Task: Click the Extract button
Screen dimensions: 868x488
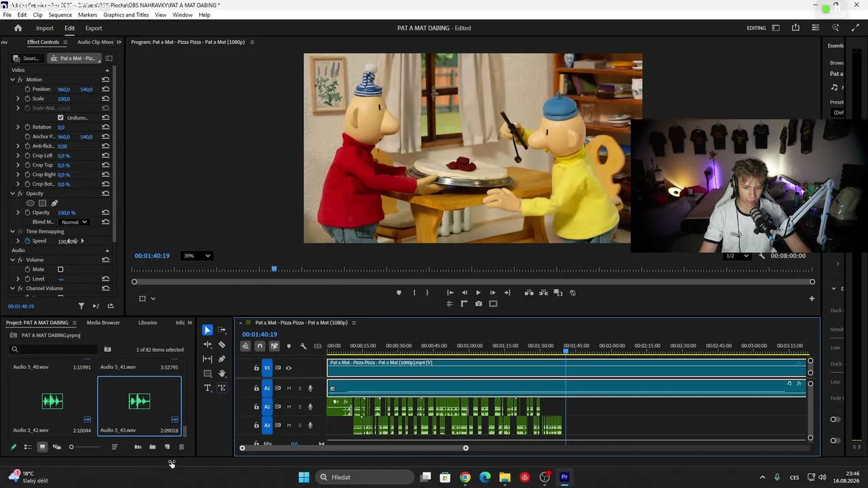Action: pos(544,293)
